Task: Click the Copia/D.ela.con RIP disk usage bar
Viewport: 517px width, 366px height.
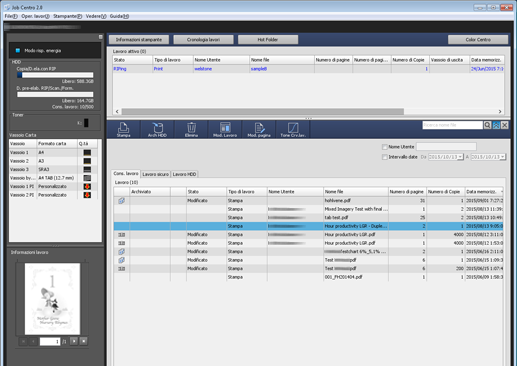Action: [55, 75]
